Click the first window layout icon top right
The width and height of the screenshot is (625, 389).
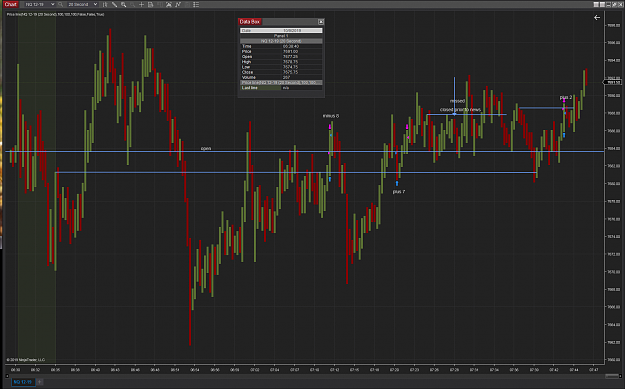tap(596, 4)
